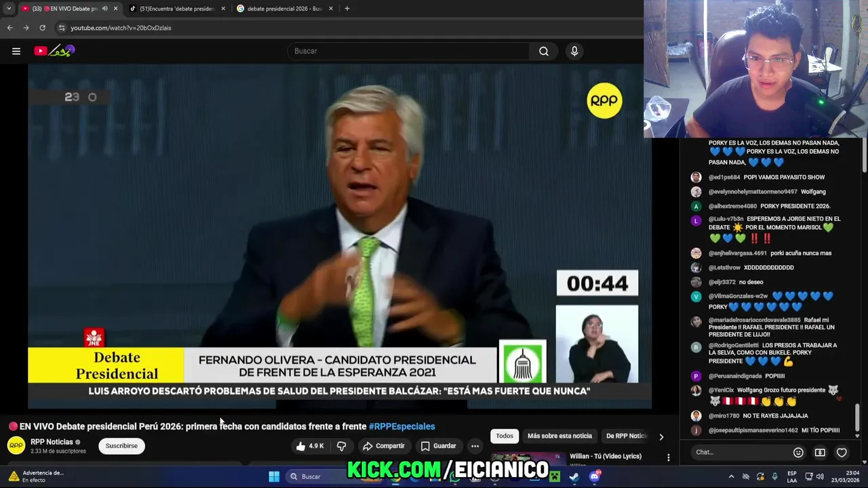Screen dimensions: 868x488
Task: Open the RPP Noticias channel avatar
Action: [x=16, y=445]
